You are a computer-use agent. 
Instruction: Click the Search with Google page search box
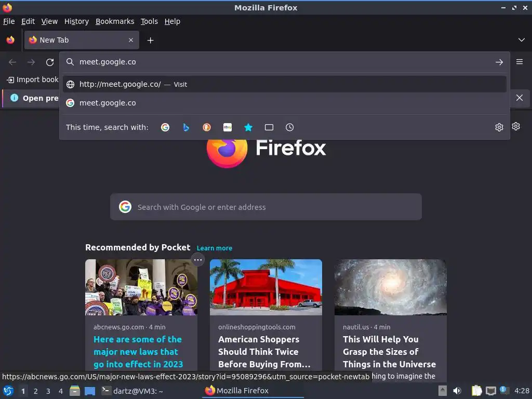click(266, 207)
